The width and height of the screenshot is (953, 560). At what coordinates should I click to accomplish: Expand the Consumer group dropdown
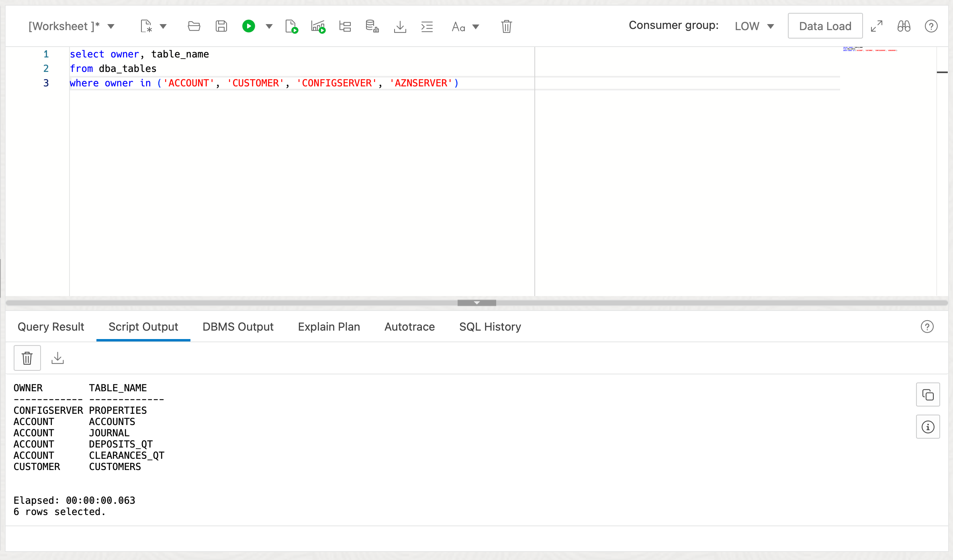771,26
